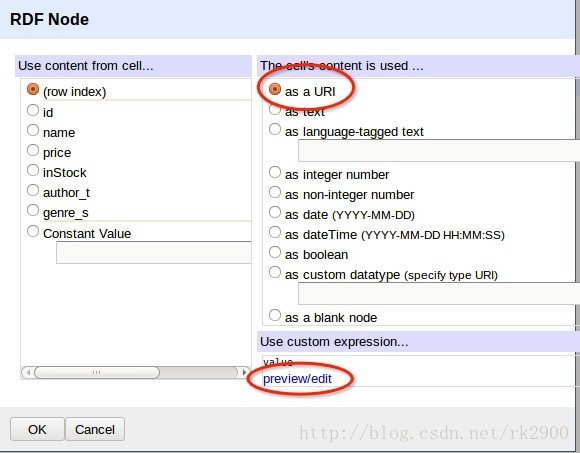Image resolution: width=580 pixels, height=453 pixels.
Task: Click the left arrow of horizontal scrollbar
Action: (x=28, y=372)
